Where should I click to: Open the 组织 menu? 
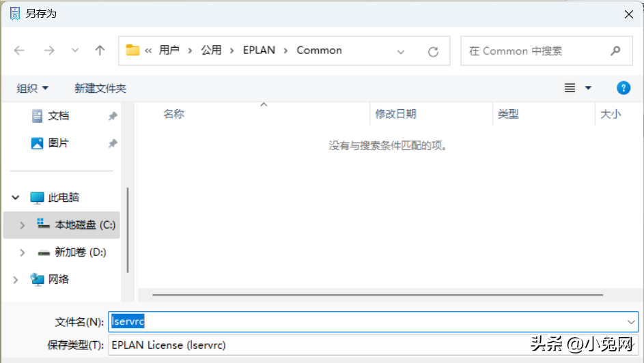32,88
